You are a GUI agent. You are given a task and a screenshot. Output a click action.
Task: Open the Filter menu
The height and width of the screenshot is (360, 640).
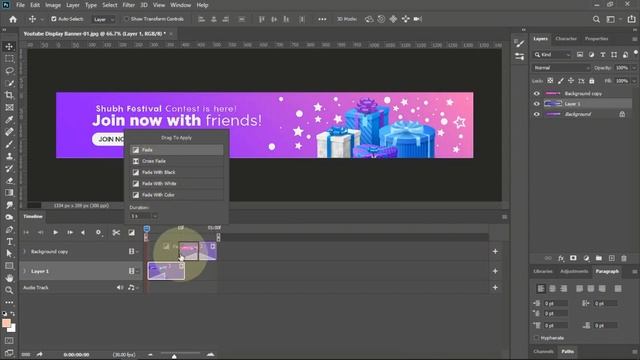(x=129, y=5)
